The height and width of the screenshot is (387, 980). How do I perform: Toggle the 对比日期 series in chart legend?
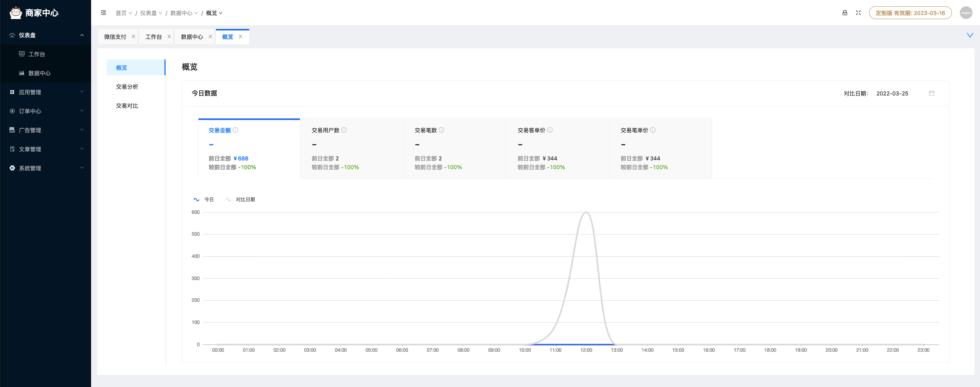click(x=240, y=200)
